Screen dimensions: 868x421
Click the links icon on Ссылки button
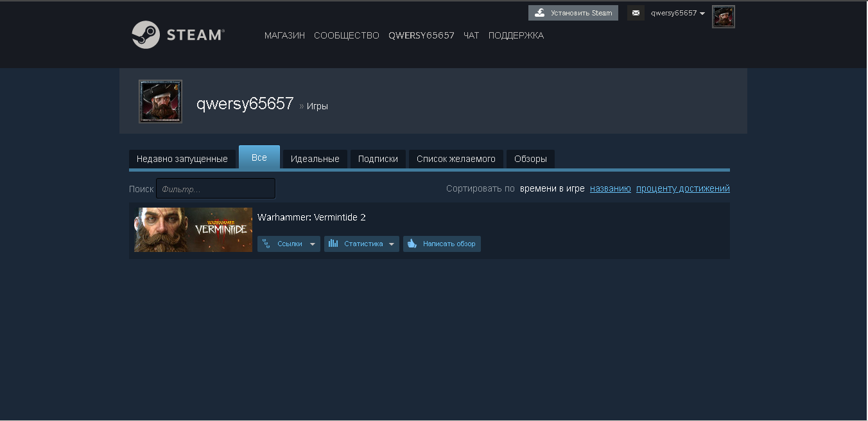266,244
